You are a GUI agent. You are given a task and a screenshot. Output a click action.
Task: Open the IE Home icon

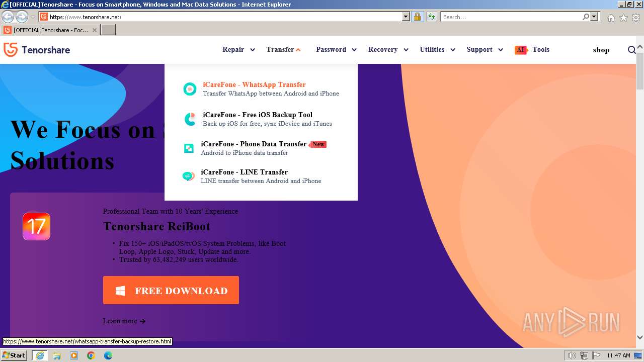click(x=611, y=18)
